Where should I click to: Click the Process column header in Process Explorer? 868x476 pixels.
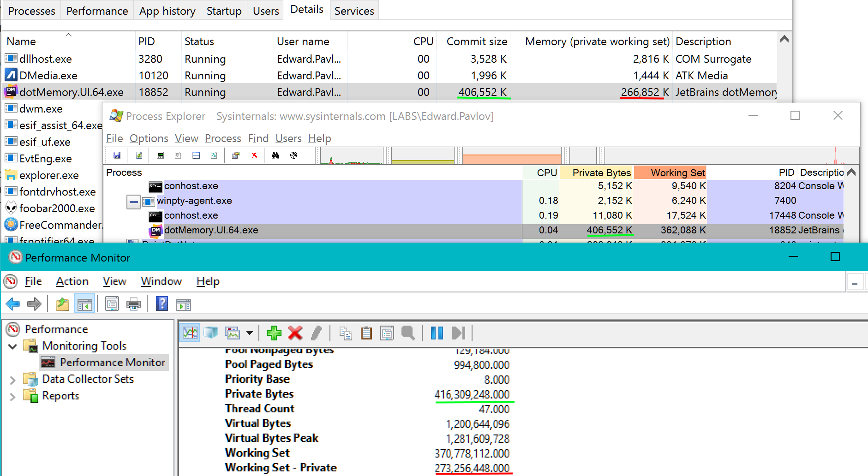point(312,173)
